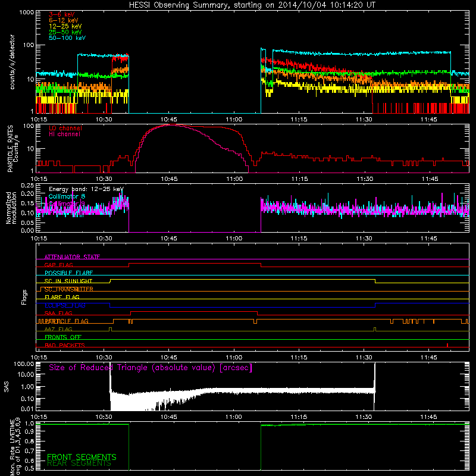
Task: Click the 0.9 livetime axis value
Action: pos(29,432)
